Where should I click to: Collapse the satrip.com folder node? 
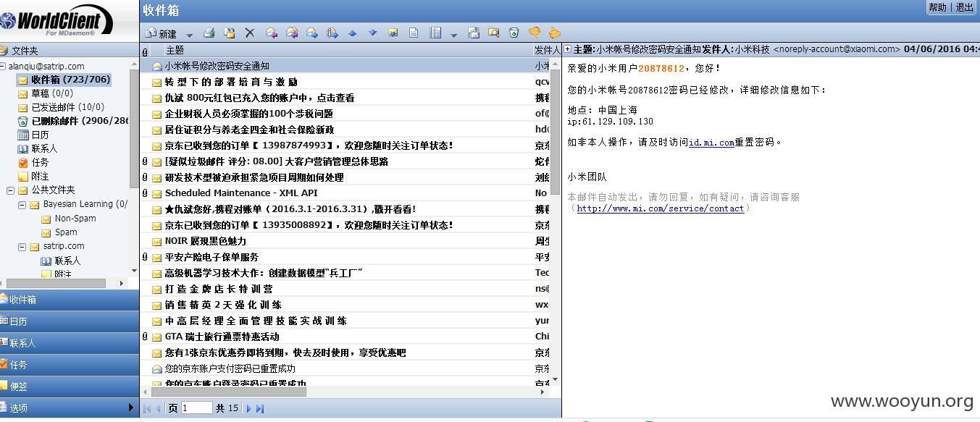22,246
